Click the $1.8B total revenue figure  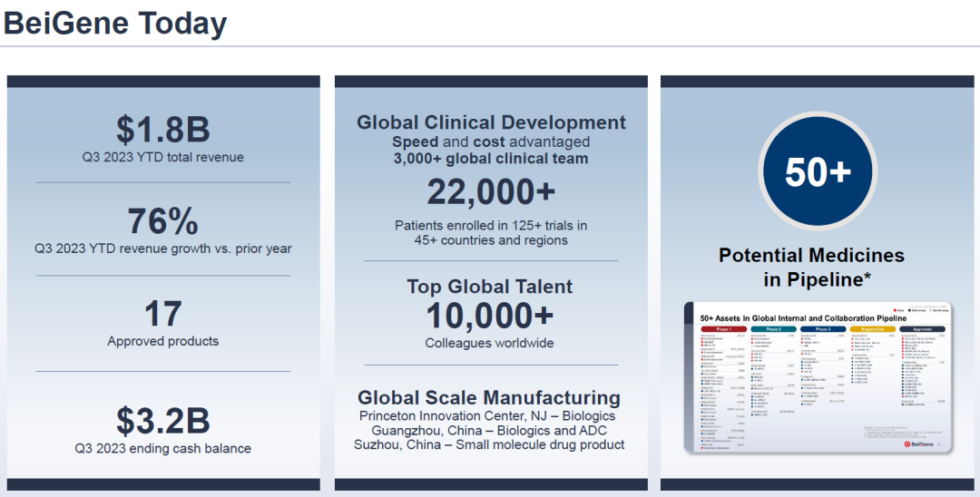click(x=163, y=130)
